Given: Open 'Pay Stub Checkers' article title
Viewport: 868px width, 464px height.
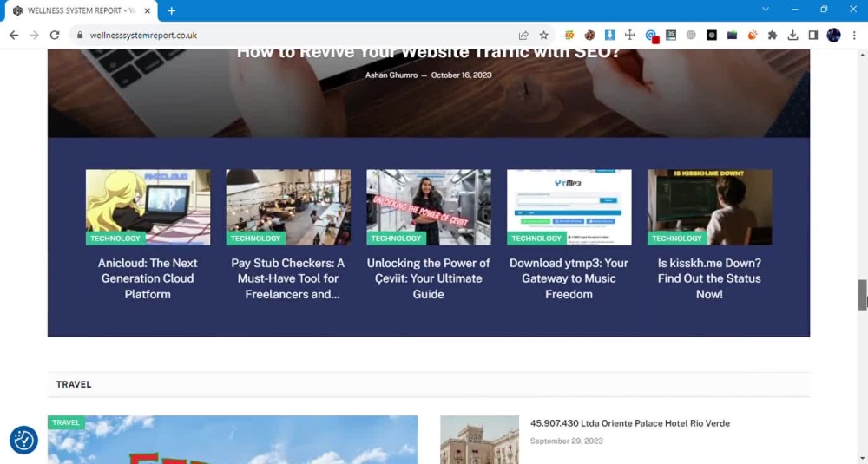Looking at the screenshot, I should [x=288, y=278].
